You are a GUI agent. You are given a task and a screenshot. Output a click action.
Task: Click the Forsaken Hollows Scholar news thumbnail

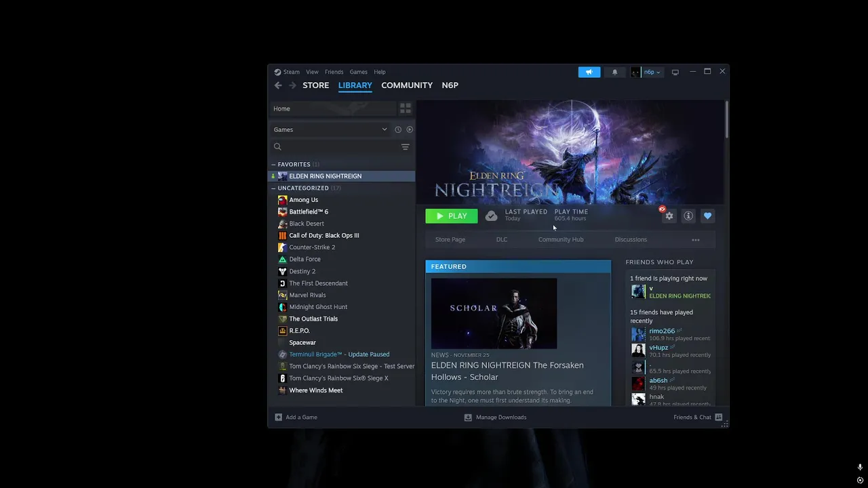coord(494,314)
